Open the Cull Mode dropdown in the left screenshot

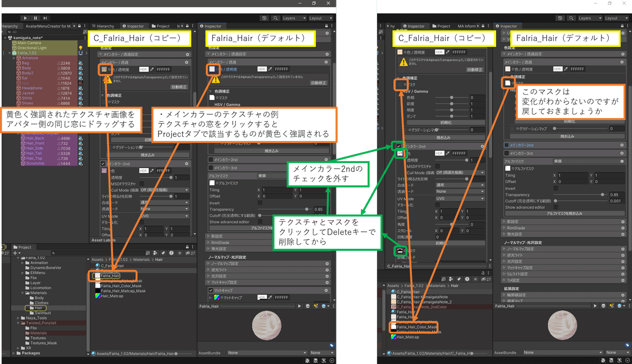[x=164, y=190]
